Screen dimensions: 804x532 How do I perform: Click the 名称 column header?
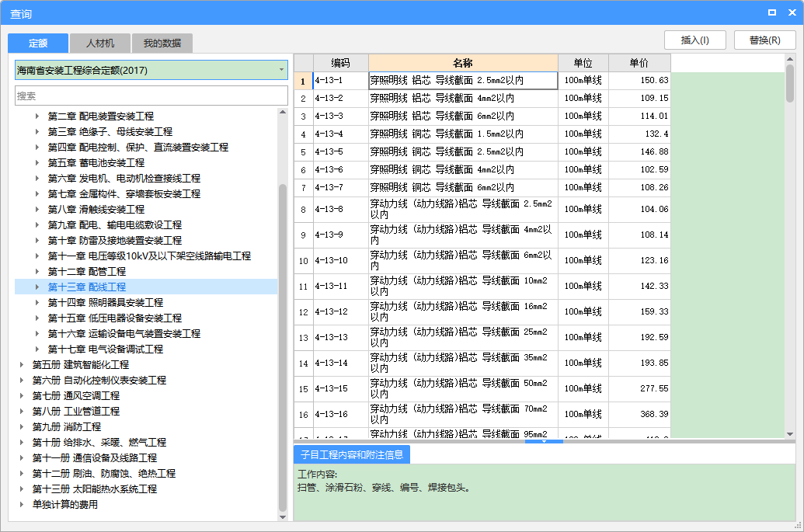pos(463,63)
